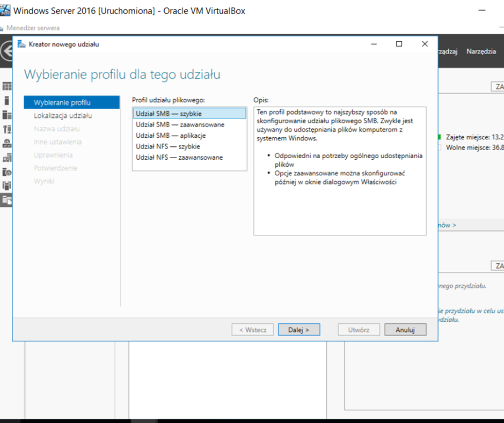
Task: Click the Kreator nowego udziału title icon
Action: (x=21, y=44)
